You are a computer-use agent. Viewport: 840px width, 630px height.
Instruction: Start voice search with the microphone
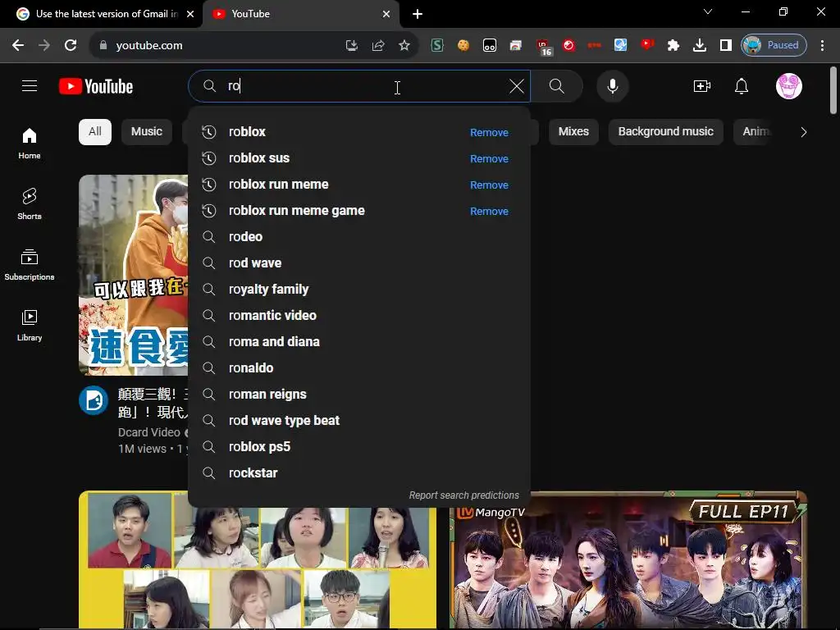click(x=612, y=86)
